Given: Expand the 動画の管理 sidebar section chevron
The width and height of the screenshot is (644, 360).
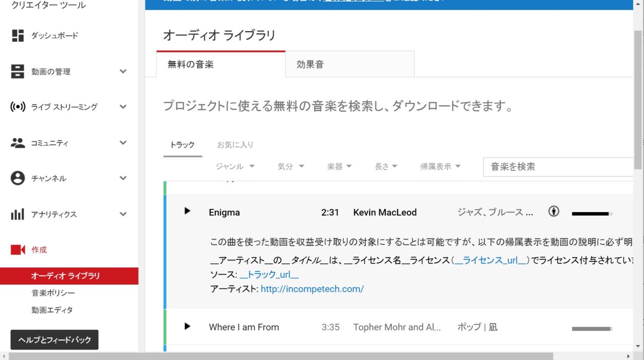Looking at the screenshot, I should [x=123, y=71].
